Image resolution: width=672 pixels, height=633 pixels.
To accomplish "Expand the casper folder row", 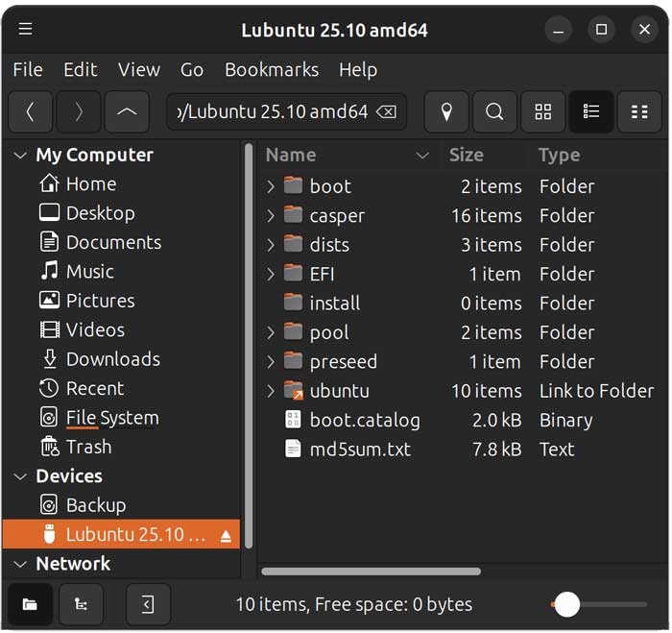I will tap(270, 216).
